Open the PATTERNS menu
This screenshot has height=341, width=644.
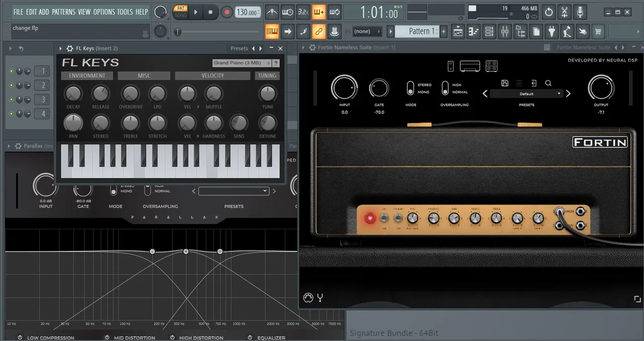63,12
